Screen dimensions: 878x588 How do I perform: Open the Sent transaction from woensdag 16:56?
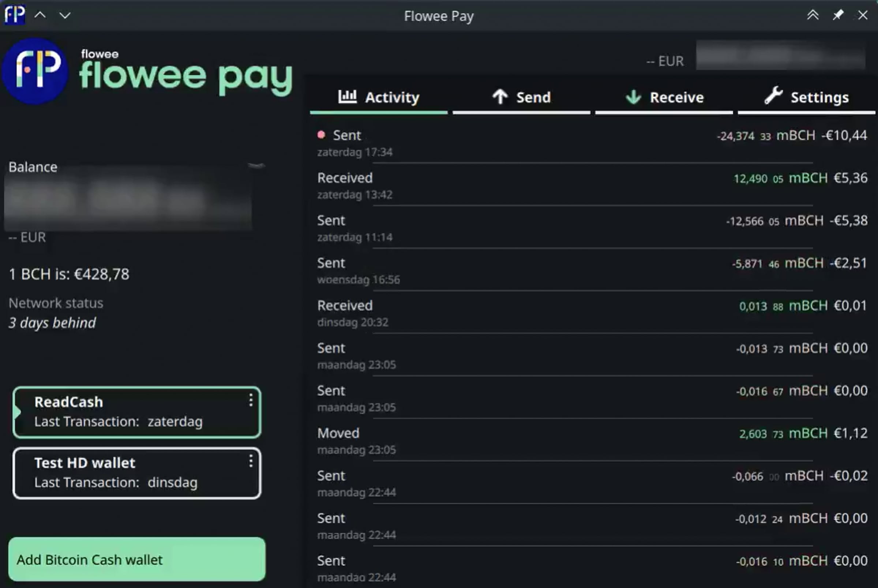[x=592, y=270]
